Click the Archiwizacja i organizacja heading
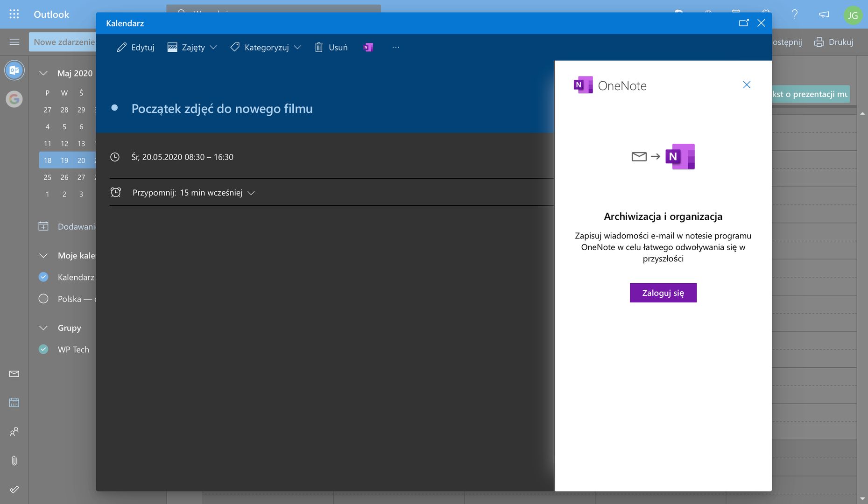 coord(663,216)
